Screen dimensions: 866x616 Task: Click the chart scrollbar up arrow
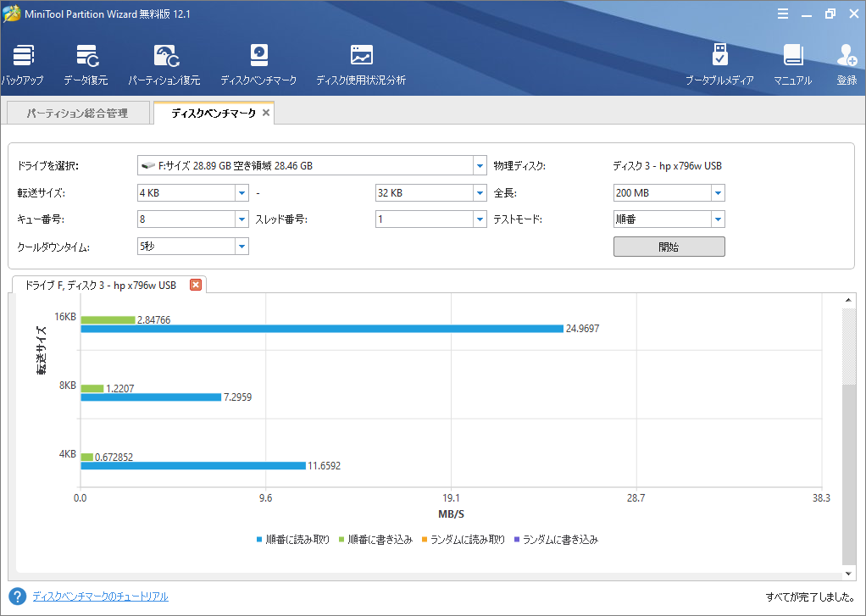point(848,300)
